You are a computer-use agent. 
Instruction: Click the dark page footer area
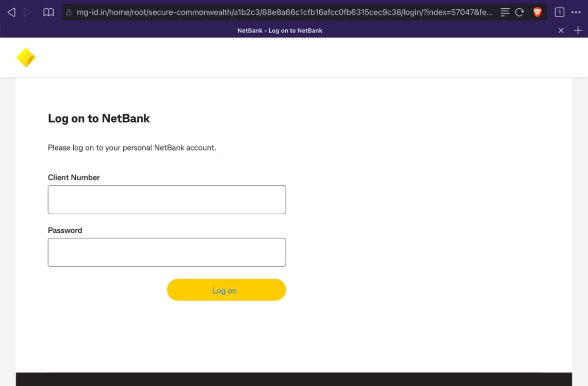[x=294, y=378]
